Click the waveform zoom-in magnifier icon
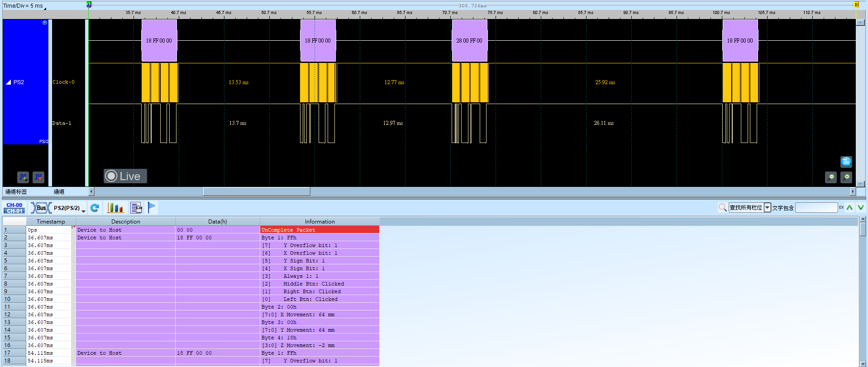This screenshot has height=367, width=868. point(846,177)
